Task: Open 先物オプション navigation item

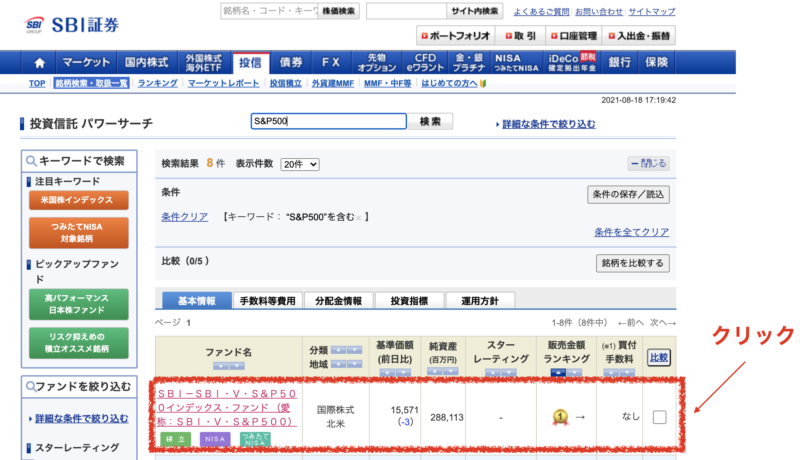Action: (x=377, y=63)
